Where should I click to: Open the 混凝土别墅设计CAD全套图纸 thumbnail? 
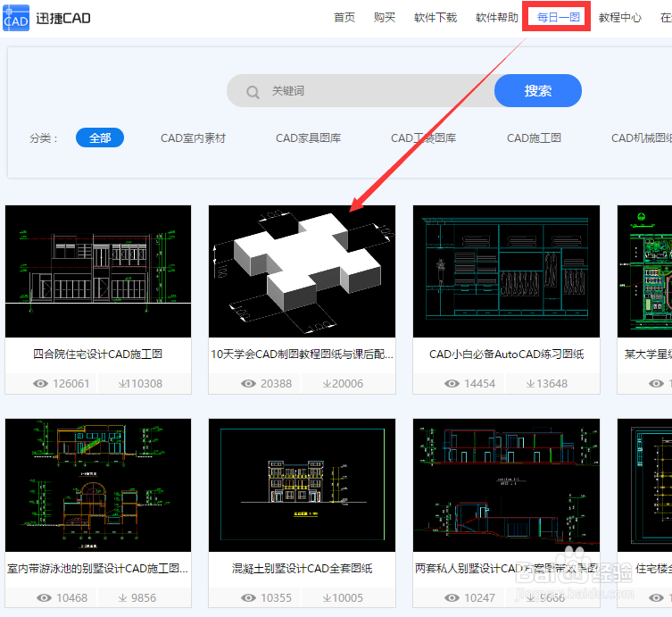tap(303, 486)
